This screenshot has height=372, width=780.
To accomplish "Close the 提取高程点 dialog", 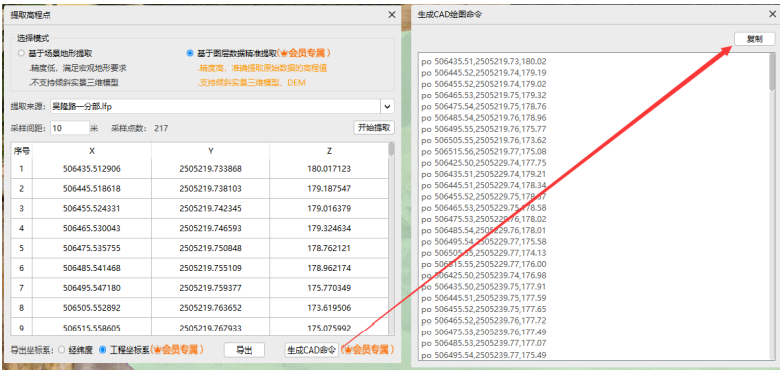I will pyautogui.click(x=391, y=15).
